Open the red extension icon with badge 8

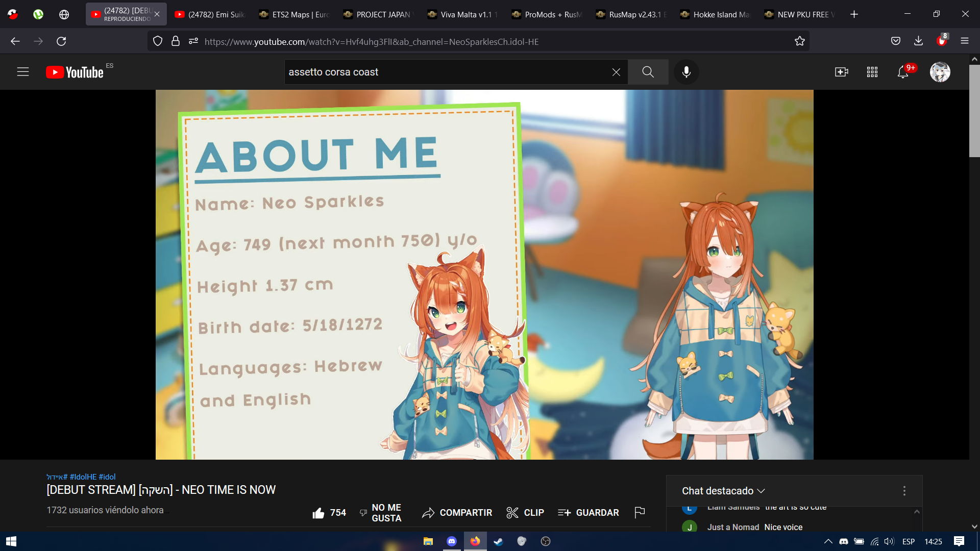[942, 40]
